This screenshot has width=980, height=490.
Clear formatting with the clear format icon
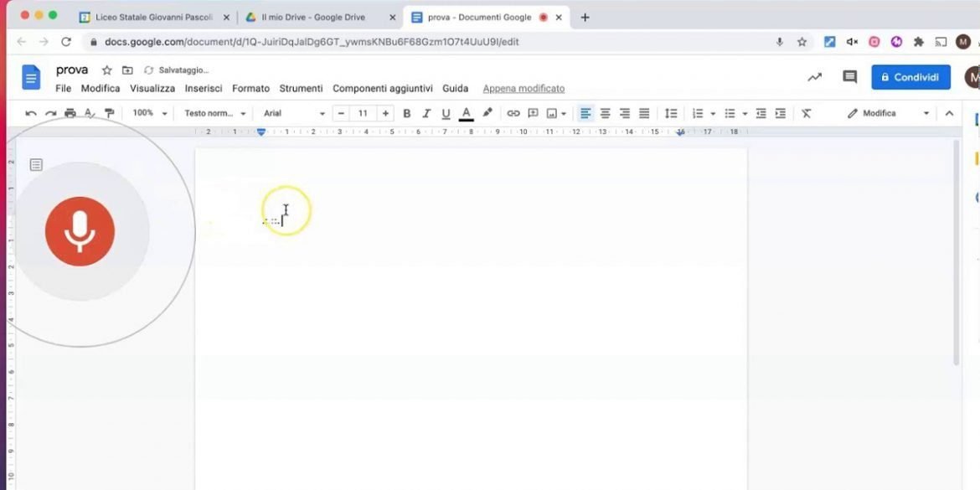click(806, 113)
